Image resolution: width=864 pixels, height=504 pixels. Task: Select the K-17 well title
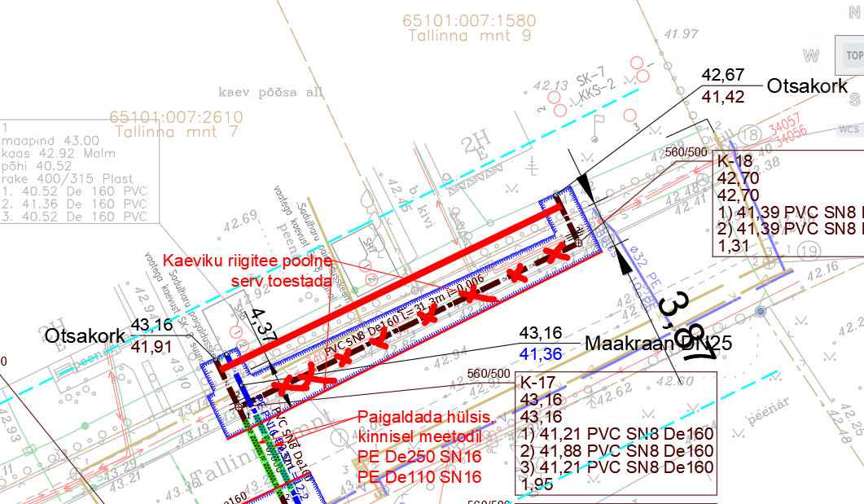tap(537, 382)
